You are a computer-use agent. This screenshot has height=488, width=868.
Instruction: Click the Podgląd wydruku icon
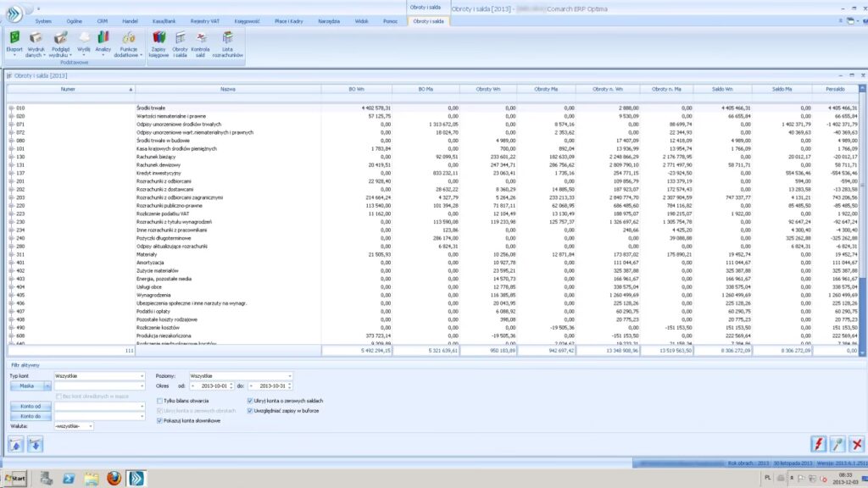click(61, 38)
